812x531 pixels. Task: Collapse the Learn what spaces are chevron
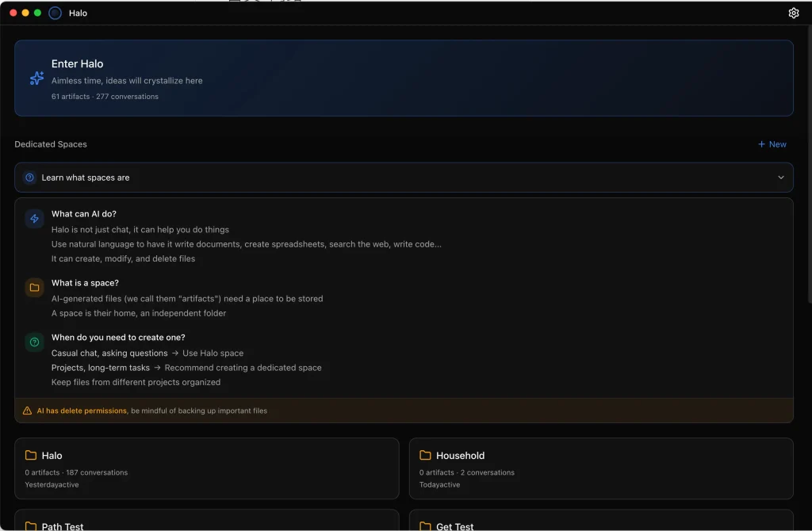tap(781, 178)
